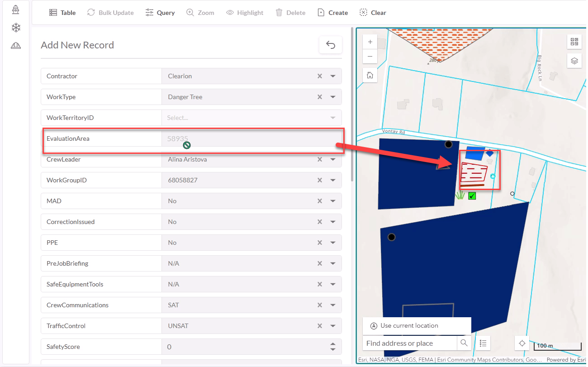The image size is (588, 367).
Task: Click the black dot near Vontay Rd
Action: (448, 144)
